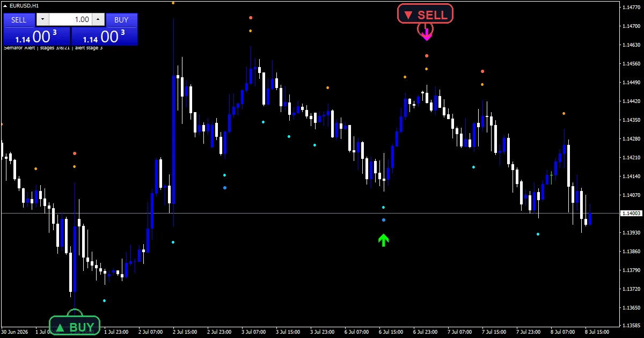This screenshot has width=644, height=338.
Task: Click the 7 Jul 23:00 time label
Action: 529,332
